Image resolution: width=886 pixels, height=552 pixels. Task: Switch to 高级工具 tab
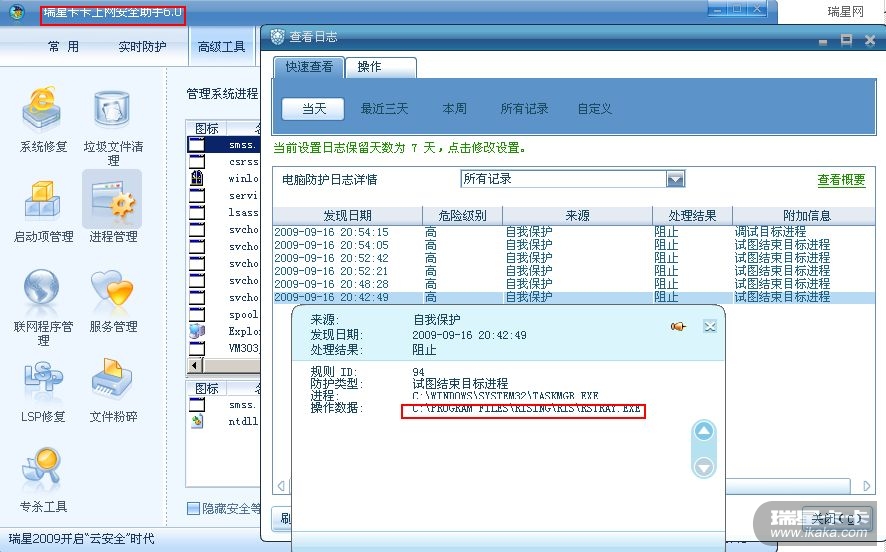222,47
